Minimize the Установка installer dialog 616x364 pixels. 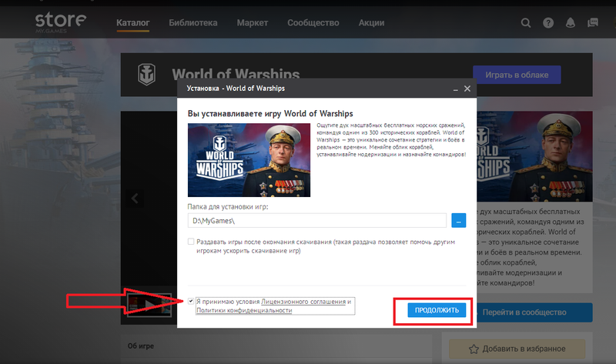point(456,89)
